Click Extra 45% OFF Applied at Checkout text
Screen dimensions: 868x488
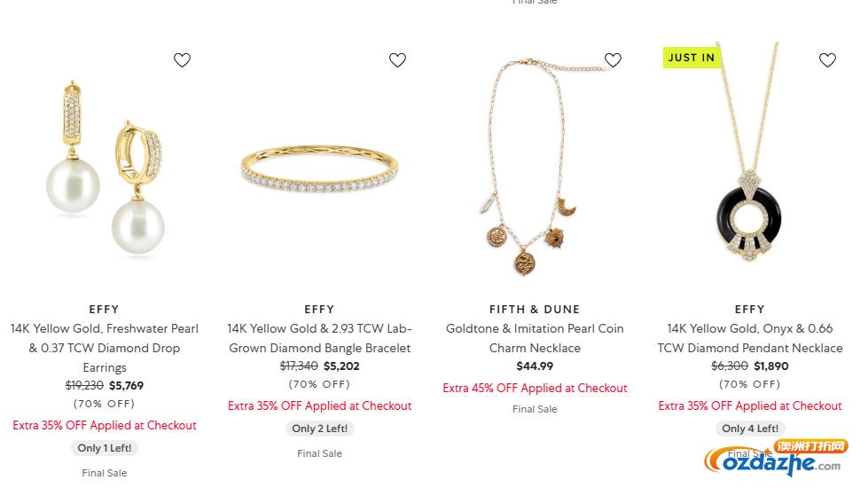coord(535,388)
